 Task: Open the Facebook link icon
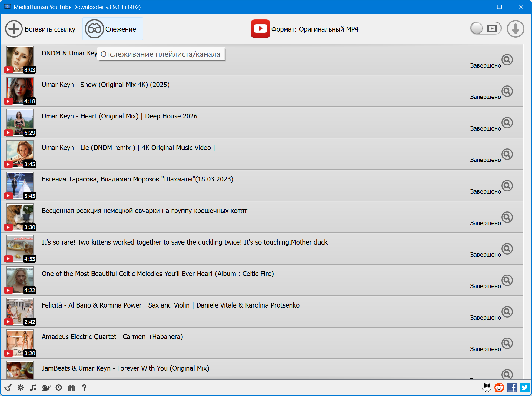coord(512,388)
